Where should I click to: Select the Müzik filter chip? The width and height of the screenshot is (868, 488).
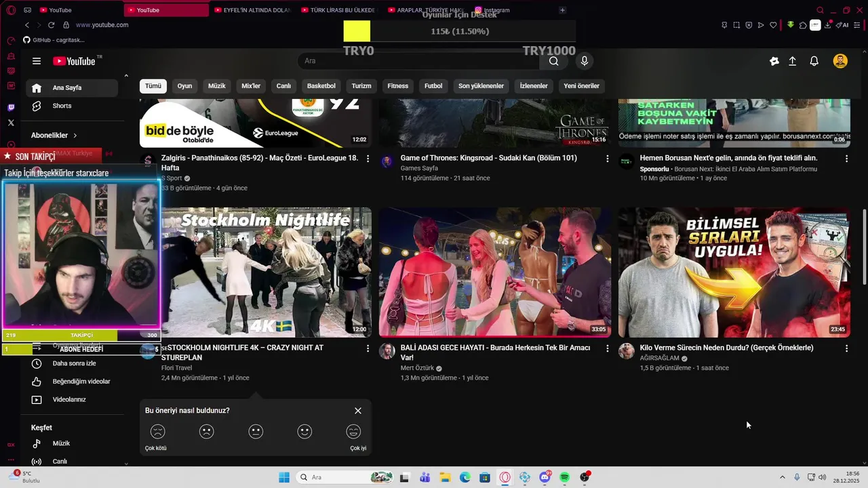217,86
